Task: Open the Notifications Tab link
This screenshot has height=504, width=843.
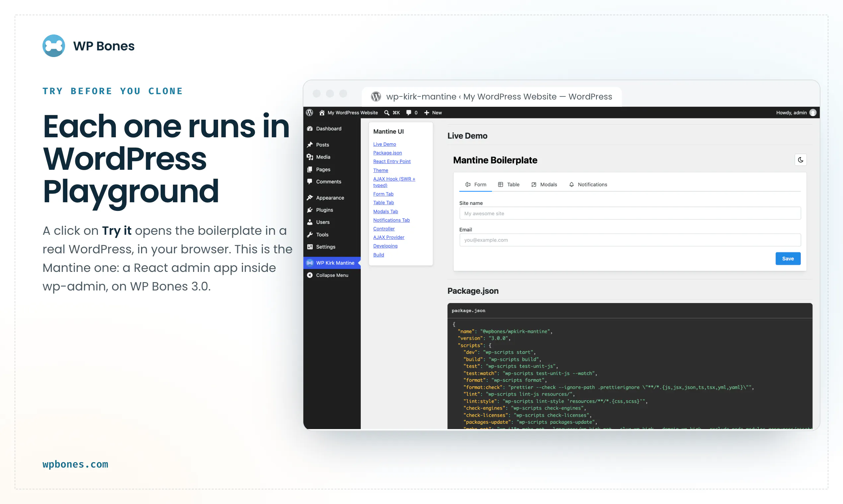Action: tap(392, 220)
